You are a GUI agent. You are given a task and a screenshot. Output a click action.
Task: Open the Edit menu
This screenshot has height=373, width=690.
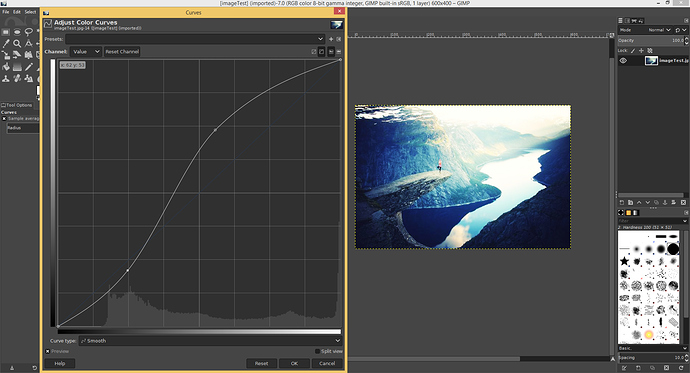(17, 12)
